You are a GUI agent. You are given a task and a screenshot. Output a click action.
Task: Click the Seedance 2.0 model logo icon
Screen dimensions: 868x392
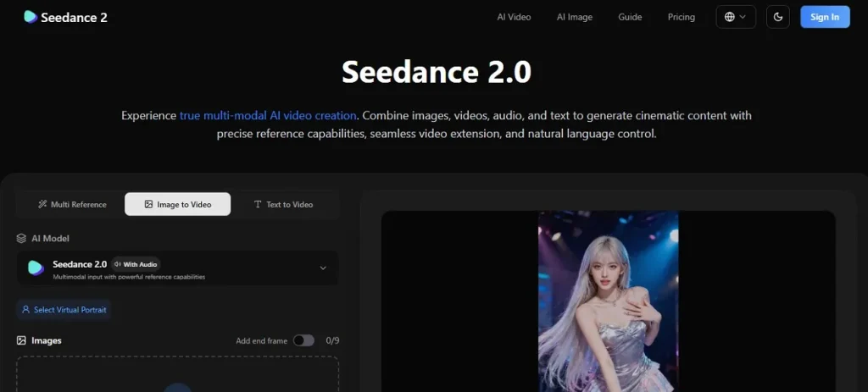coord(36,268)
